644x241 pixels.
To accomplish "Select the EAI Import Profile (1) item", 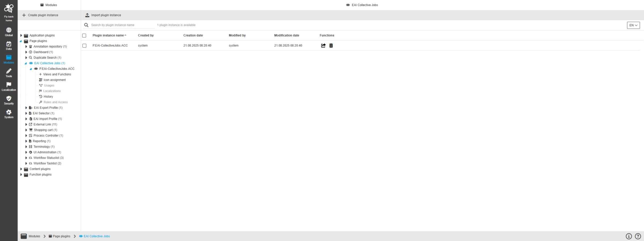I will [x=47, y=119].
